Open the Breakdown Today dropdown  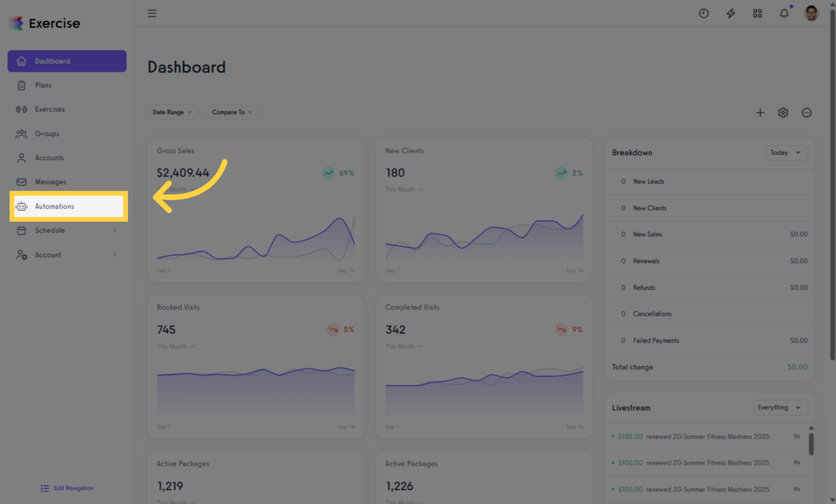(786, 153)
